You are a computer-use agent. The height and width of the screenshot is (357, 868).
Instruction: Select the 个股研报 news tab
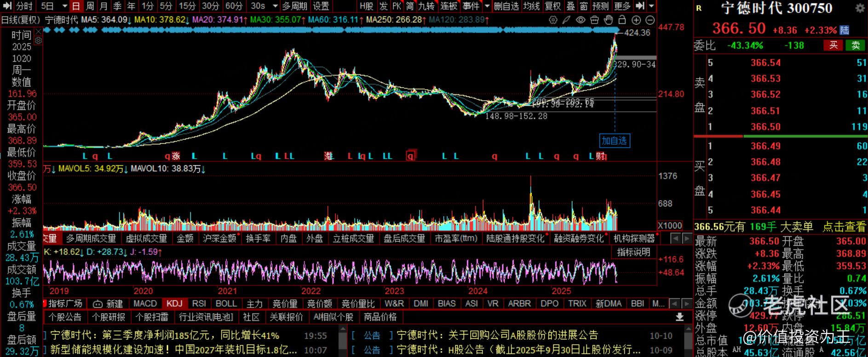(x=109, y=317)
